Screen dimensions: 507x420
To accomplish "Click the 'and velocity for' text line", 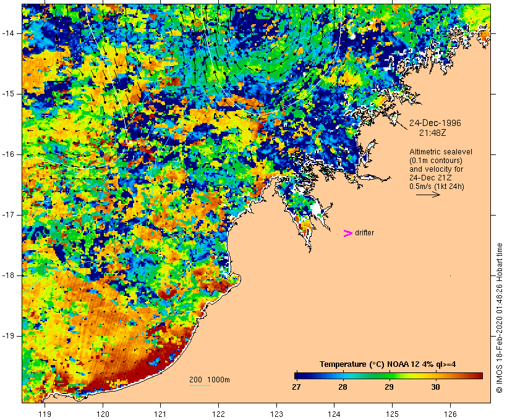I will pos(436,169).
